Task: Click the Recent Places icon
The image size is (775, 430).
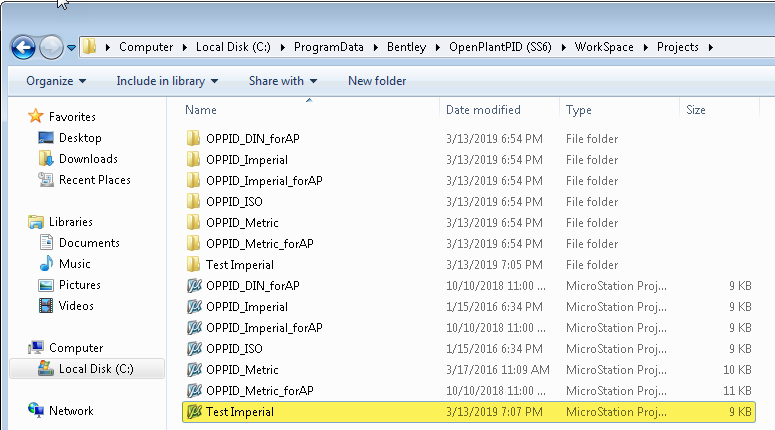Action: [46, 179]
